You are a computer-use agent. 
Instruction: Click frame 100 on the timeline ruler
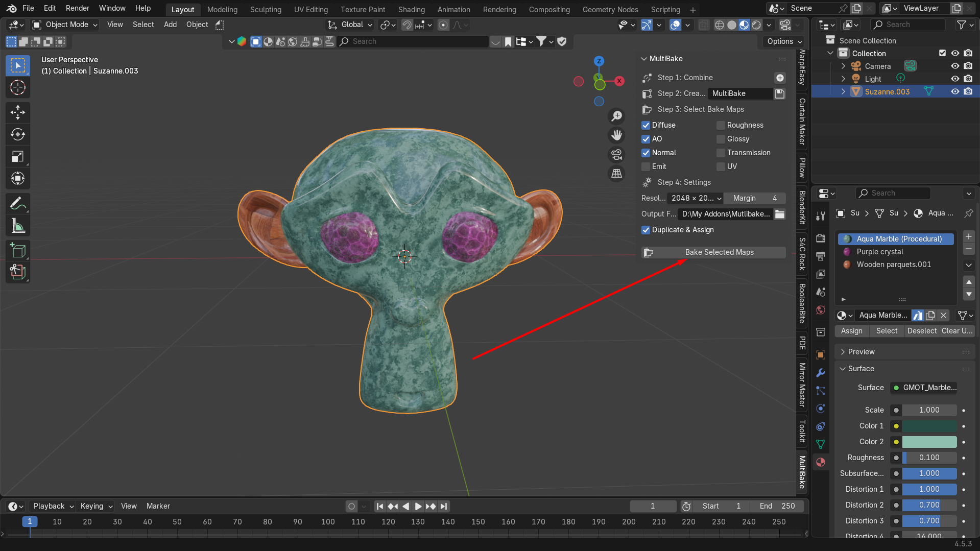[328, 522]
